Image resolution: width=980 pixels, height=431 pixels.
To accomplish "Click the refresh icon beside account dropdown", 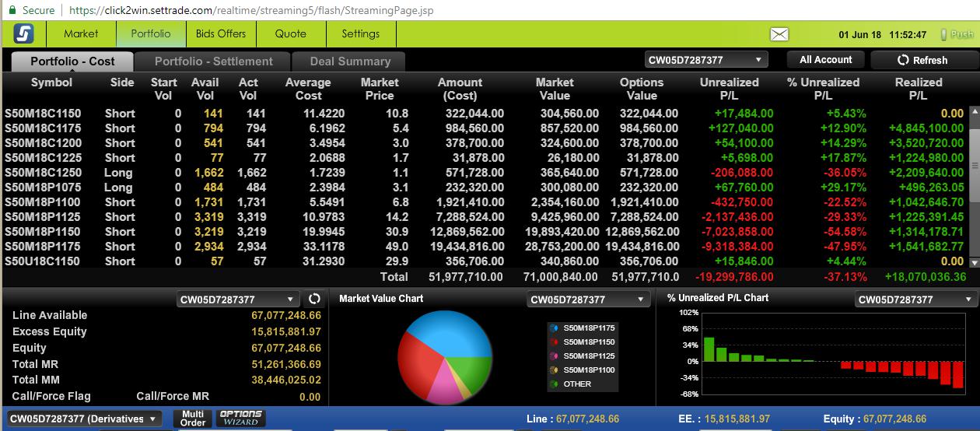I will pyautogui.click(x=314, y=299).
